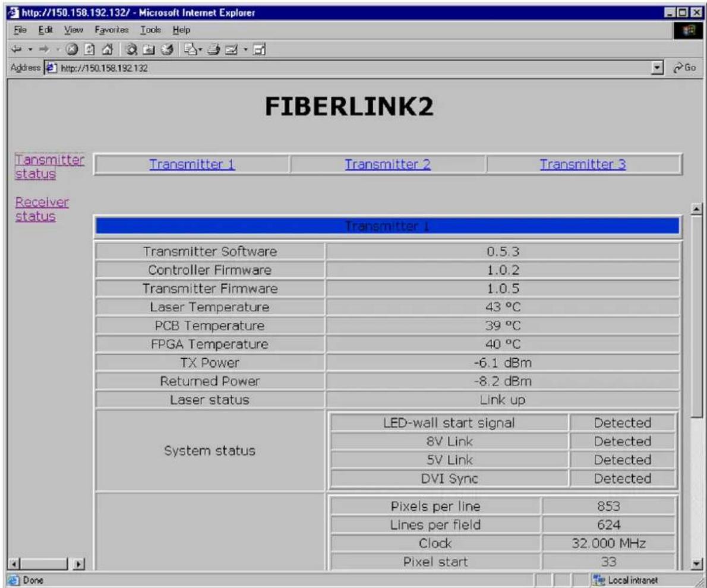707x588 pixels.
Task: Click Lines per field value 624
Action: coord(609,525)
